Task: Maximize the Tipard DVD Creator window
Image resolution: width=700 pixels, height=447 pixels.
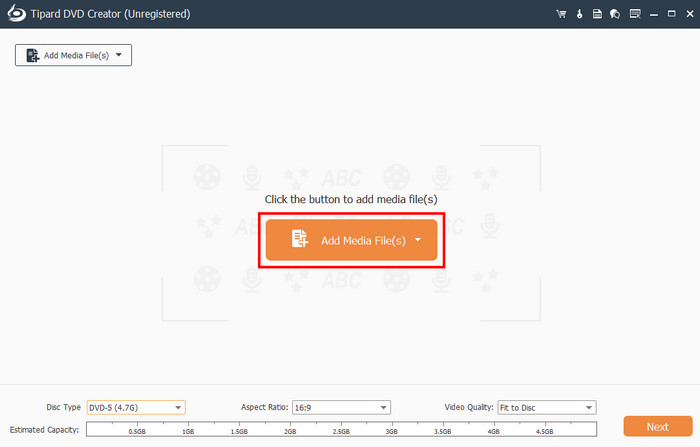Action: tap(671, 14)
